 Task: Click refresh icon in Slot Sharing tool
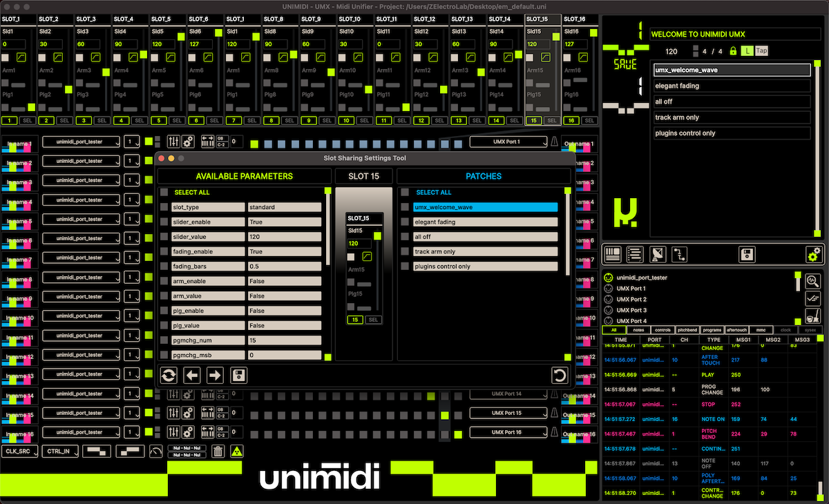pos(168,375)
